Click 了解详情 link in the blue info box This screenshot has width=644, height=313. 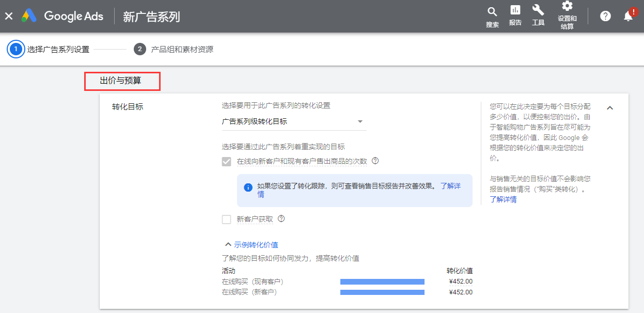click(x=449, y=186)
